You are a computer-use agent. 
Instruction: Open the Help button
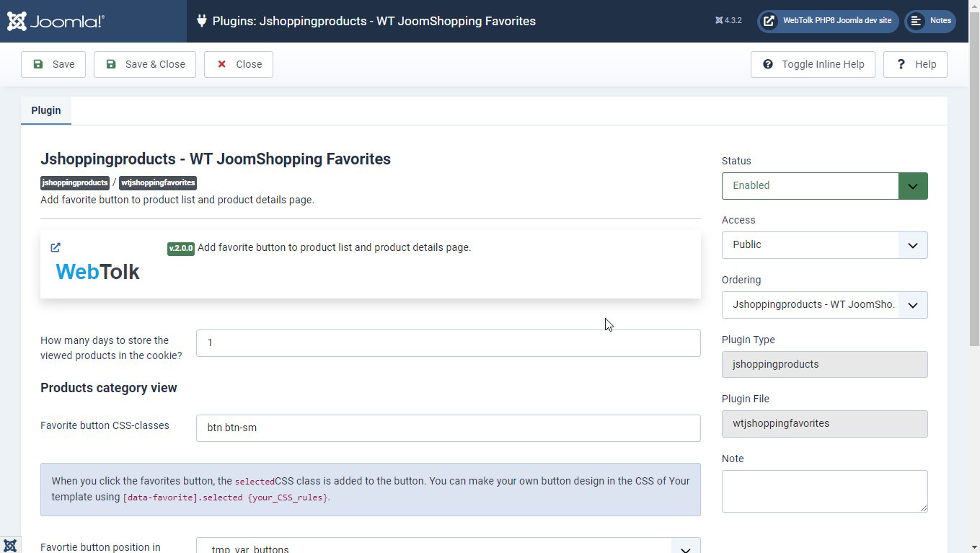(x=915, y=64)
